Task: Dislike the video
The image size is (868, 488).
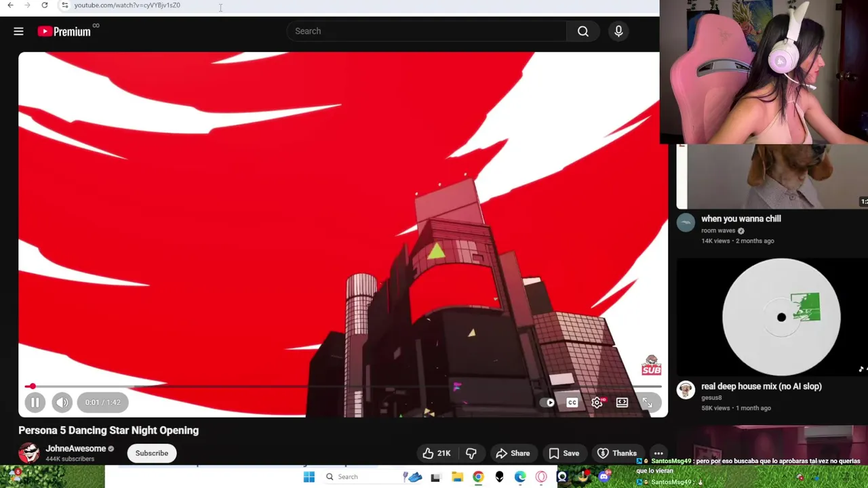Action: tap(471, 453)
